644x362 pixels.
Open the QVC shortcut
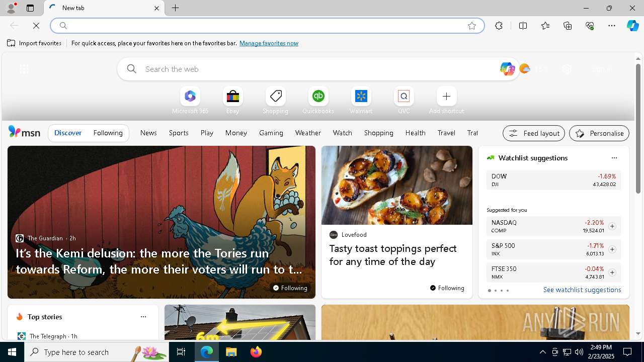tap(404, 101)
